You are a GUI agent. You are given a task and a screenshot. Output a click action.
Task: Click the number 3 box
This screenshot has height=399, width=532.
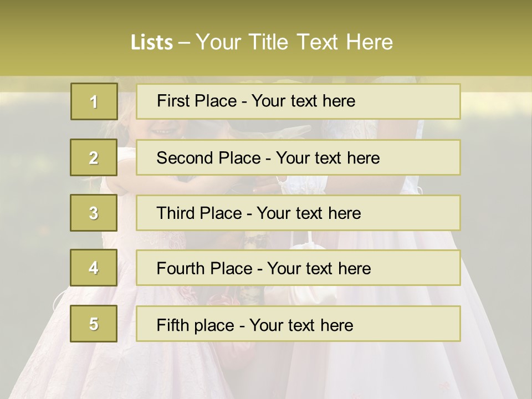(x=94, y=213)
